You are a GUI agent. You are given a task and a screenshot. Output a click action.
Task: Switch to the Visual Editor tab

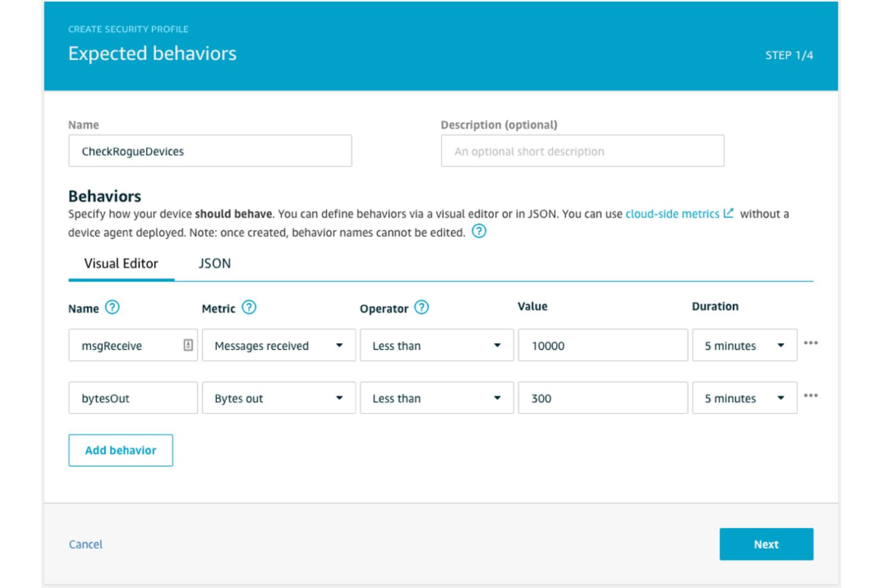click(121, 263)
